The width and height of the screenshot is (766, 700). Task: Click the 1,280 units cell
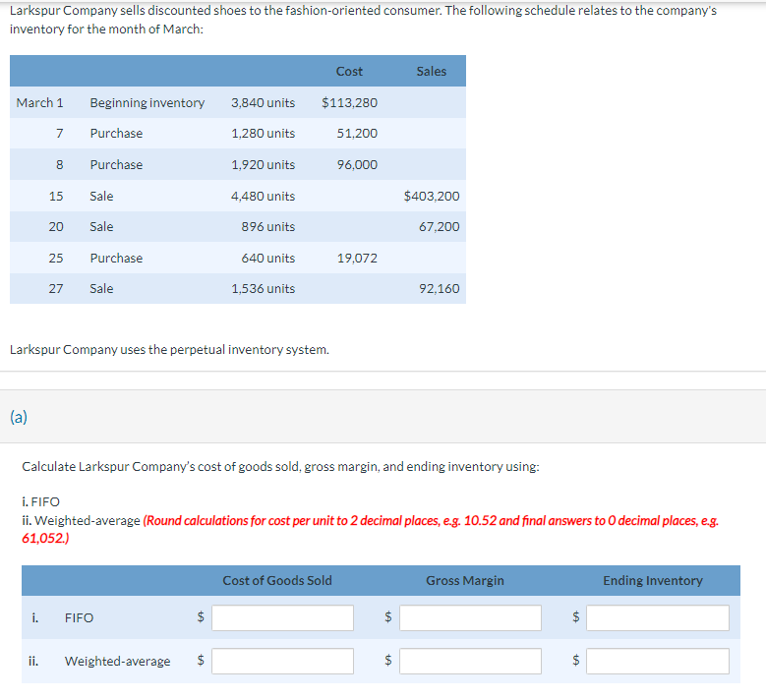pyautogui.click(x=263, y=134)
